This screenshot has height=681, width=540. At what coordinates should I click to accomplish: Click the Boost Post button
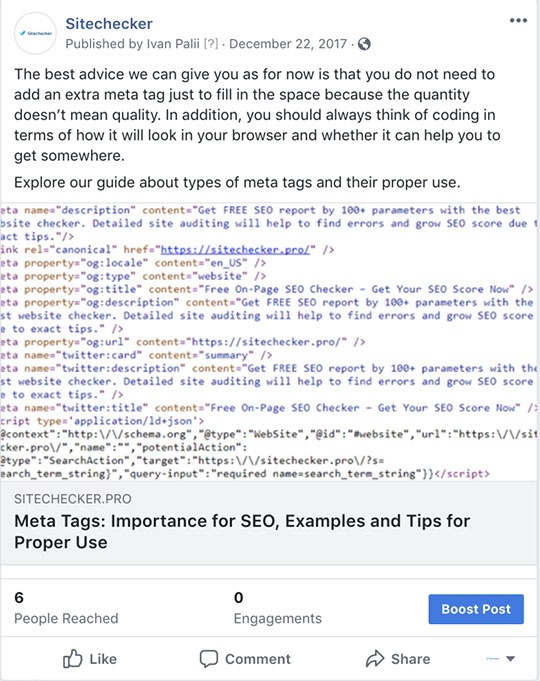click(x=476, y=609)
